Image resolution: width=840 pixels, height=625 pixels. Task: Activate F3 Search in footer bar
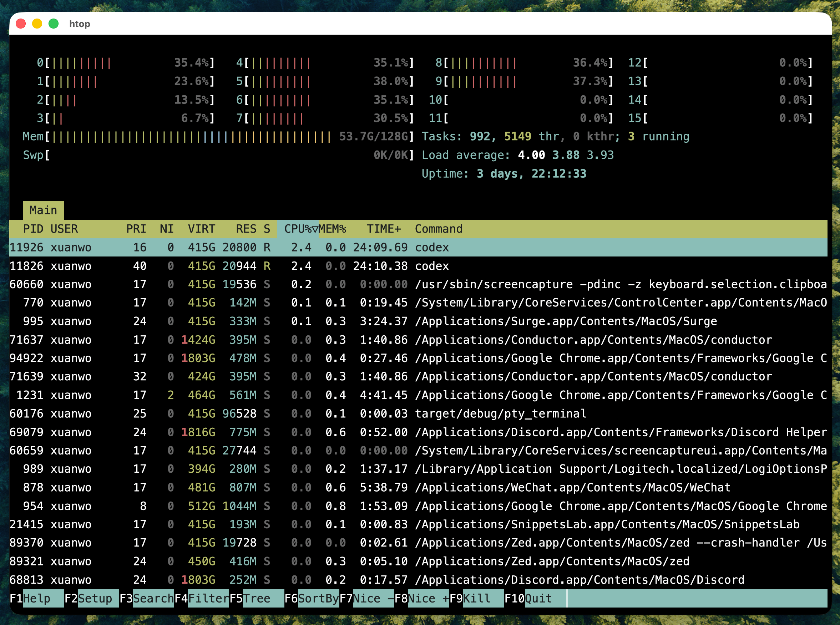[152, 598]
